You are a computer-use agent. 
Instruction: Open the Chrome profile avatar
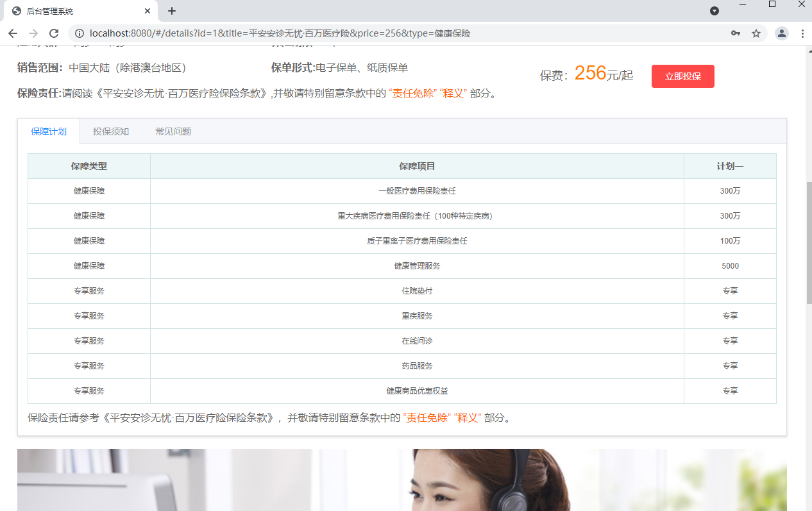(x=782, y=33)
